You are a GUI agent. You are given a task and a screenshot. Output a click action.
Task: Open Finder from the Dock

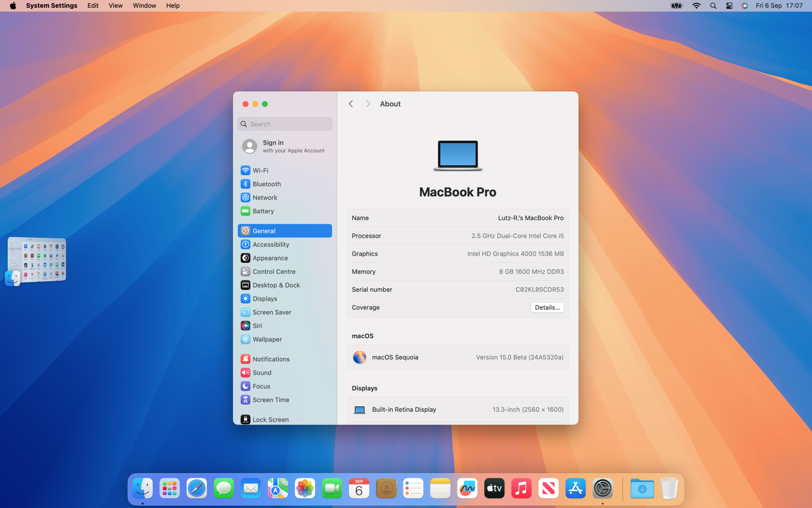(143, 488)
